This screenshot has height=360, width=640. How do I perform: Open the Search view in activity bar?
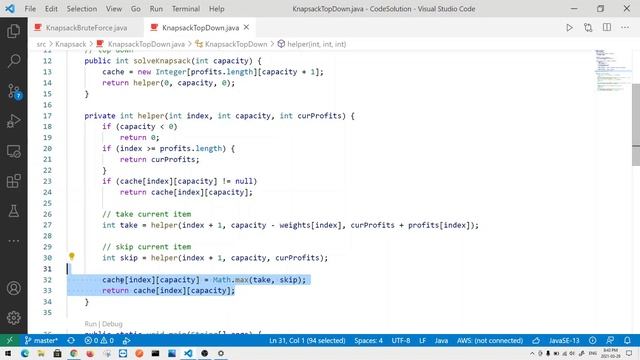(13, 61)
